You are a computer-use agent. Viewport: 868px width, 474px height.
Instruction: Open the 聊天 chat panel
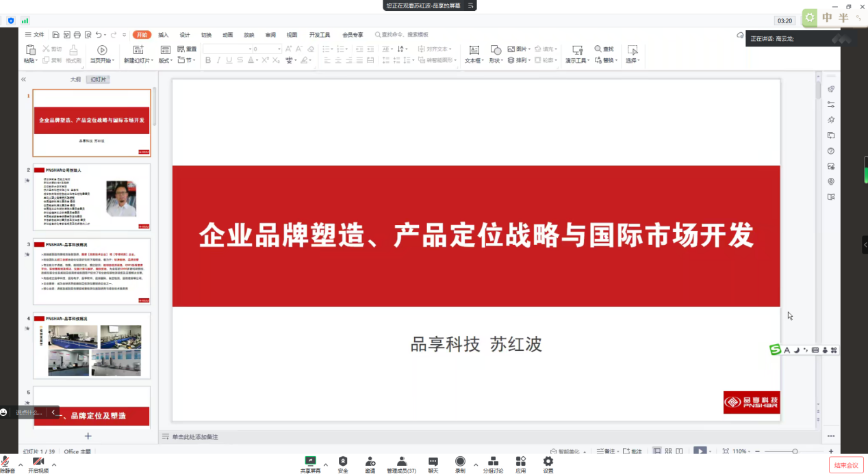click(433, 462)
